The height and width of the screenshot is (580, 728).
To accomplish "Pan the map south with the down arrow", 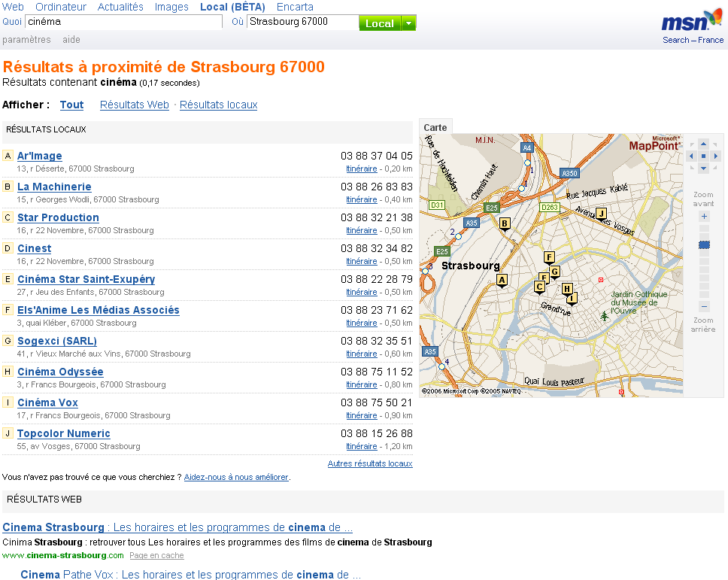I will (x=703, y=168).
